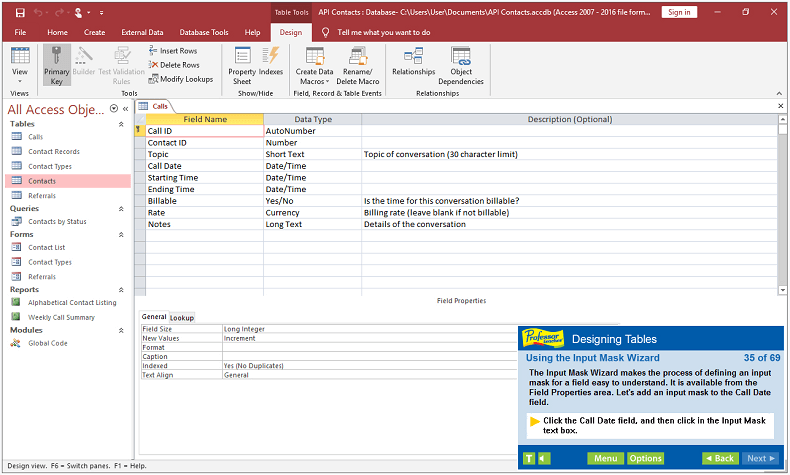Click the tutorial Back button
The height and width of the screenshot is (475, 790).
point(720,458)
